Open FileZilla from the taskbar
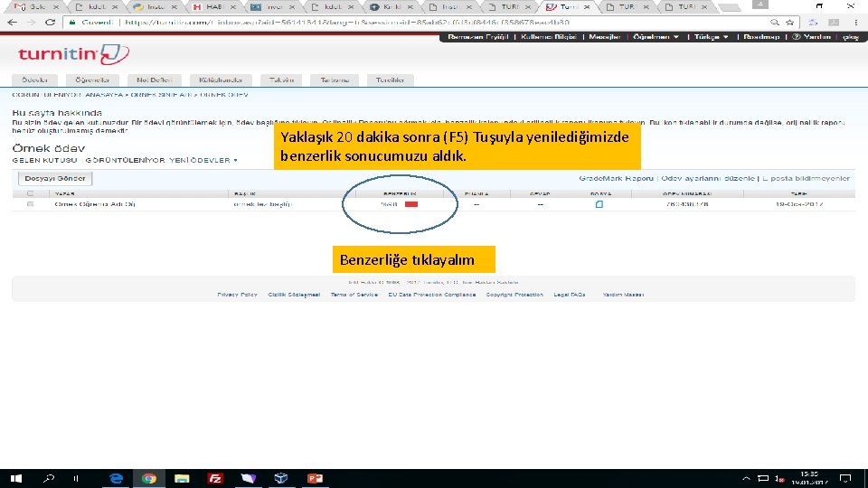The width and height of the screenshot is (868, 488). point(215,479)
